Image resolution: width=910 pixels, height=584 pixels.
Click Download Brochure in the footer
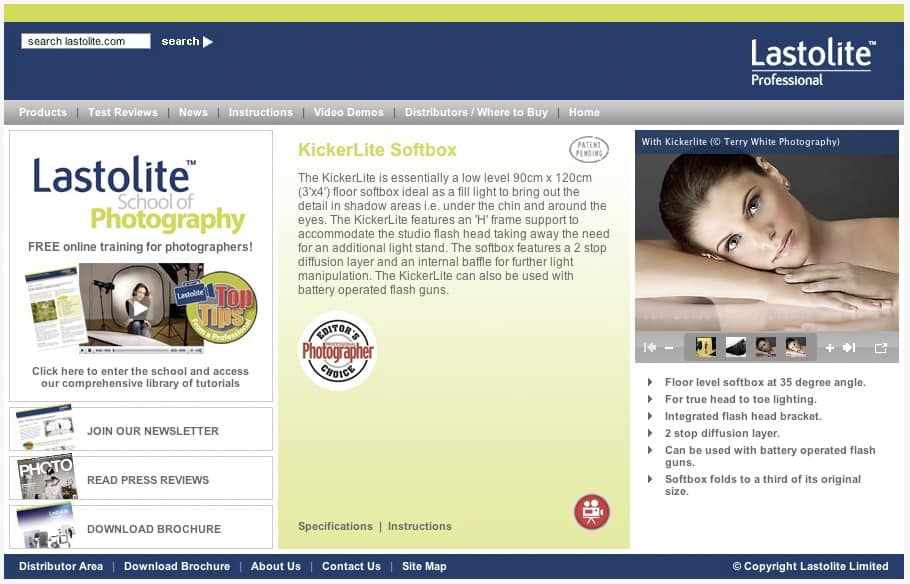coord(177,566)
